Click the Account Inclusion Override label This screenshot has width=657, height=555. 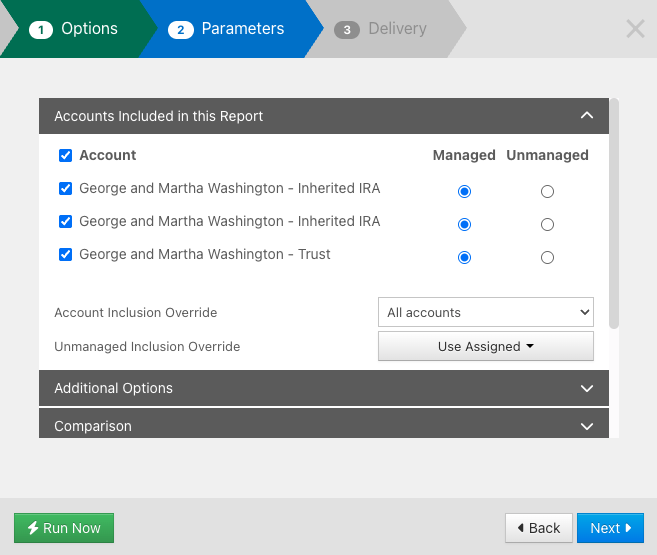pos(135,312)
